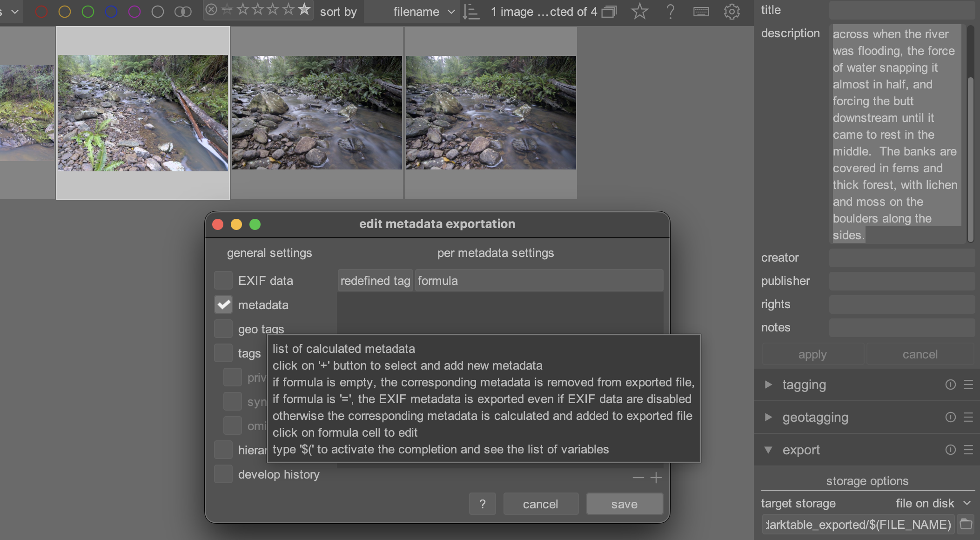This screenshot has width=980, height=540.
Task: Browse folder icon beside target path
Action: pyautogui.click(x=966, y=524)
